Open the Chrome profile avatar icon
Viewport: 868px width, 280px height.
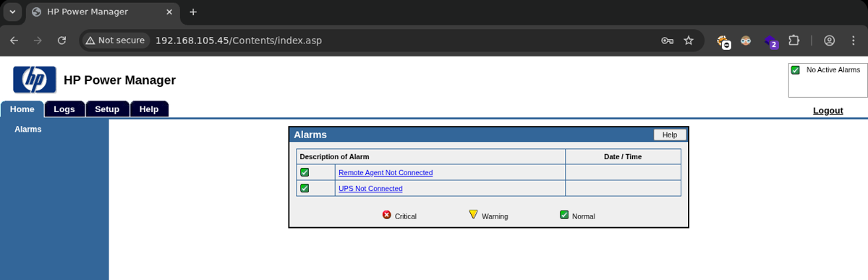tap(830, 41)
